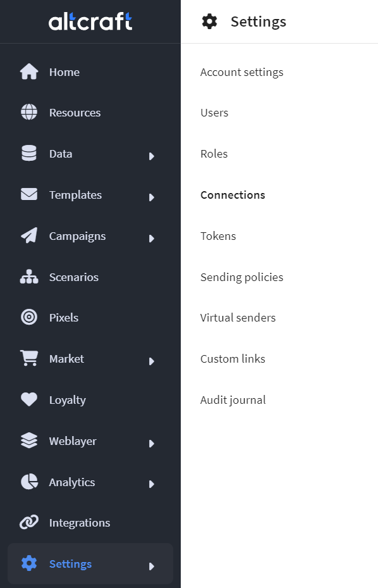Go to Account settings
This screenshot has width=378, height=588.
pyautogui.click(x=241, y=72)
